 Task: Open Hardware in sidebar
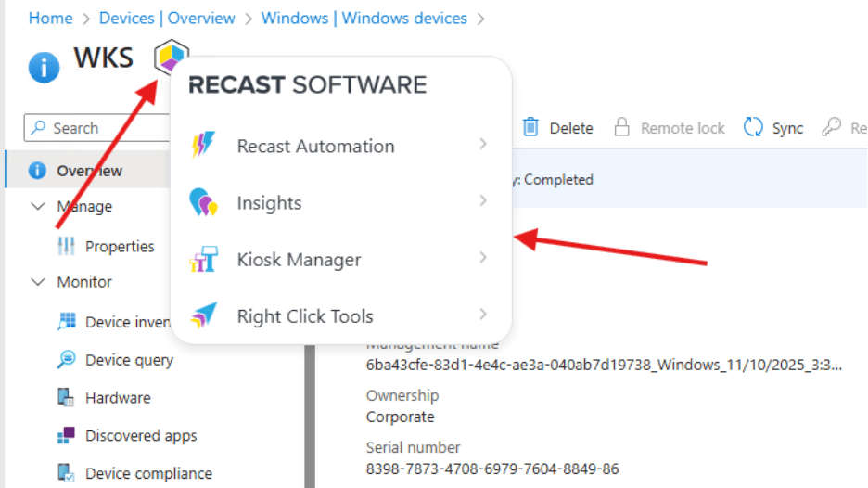(x=118, y=398)
